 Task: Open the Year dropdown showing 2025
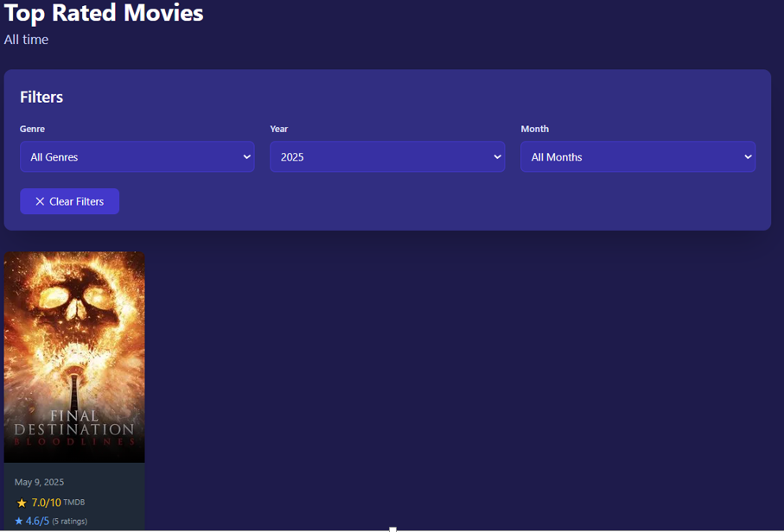[x=387, y=157]
